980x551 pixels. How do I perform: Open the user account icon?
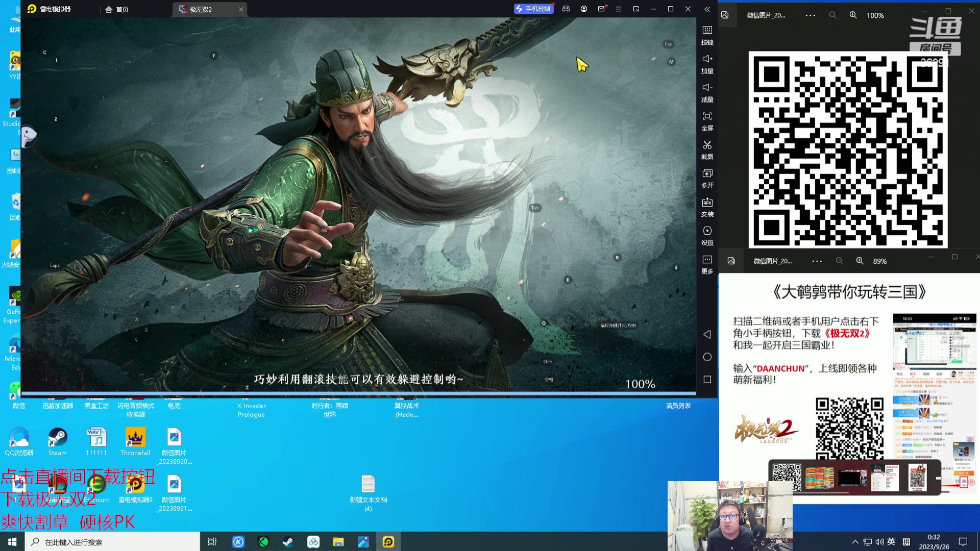click(583, 9)
